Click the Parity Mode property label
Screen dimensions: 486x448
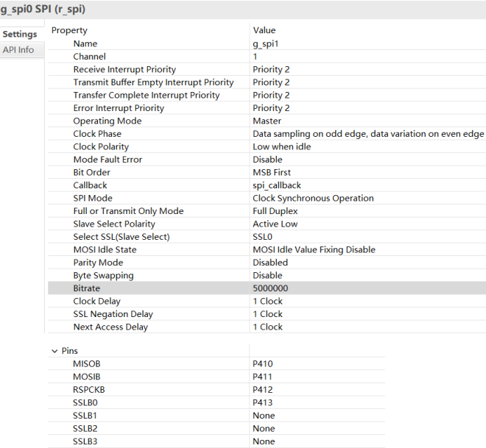[98, 263]
